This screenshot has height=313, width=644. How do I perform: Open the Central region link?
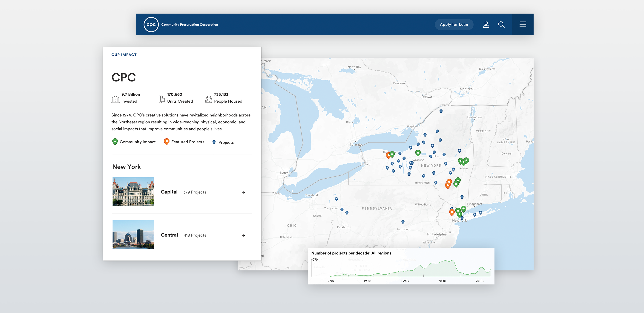(169, 235)
